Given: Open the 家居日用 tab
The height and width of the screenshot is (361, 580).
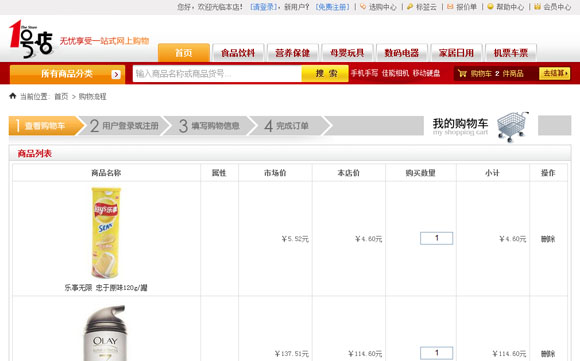Looking at the screenshot, I should pos(456,53).
